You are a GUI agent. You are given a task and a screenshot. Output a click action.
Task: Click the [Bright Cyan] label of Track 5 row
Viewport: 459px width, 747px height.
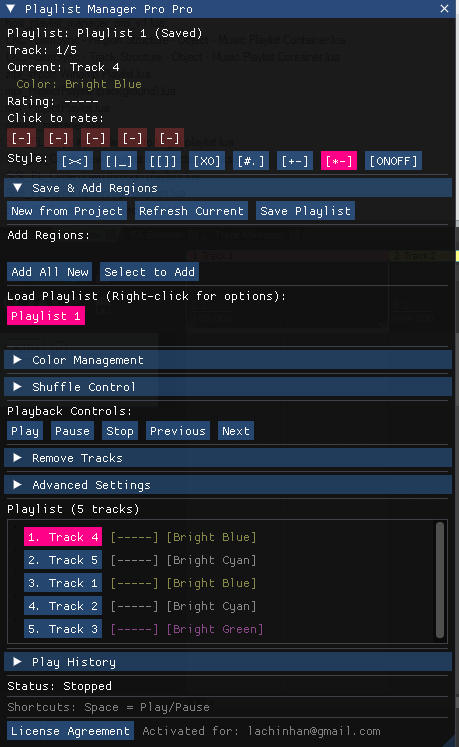coord(211,560)
